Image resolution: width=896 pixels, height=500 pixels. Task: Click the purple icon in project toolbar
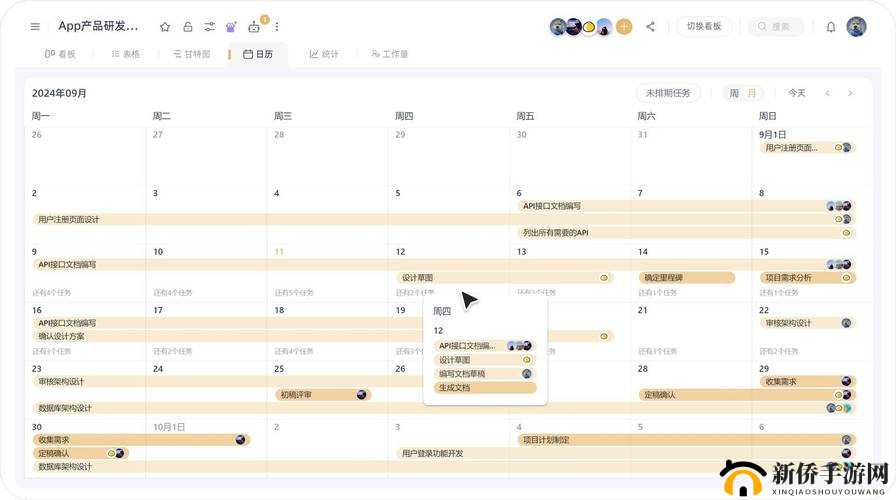point(231,27)
